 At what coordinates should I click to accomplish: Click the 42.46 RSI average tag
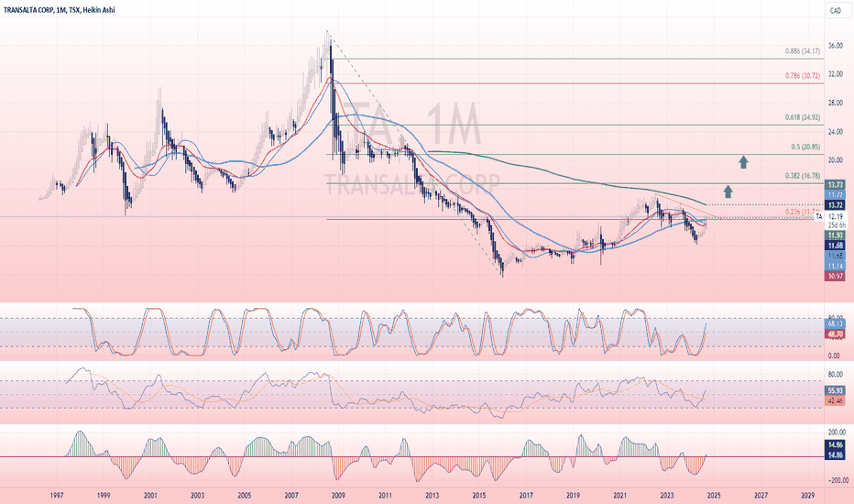836,400
